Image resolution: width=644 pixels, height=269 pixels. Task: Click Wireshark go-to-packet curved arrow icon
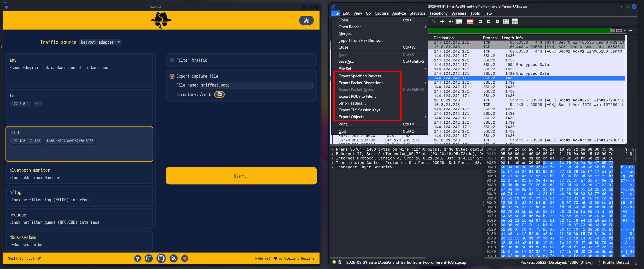[433, 21]
